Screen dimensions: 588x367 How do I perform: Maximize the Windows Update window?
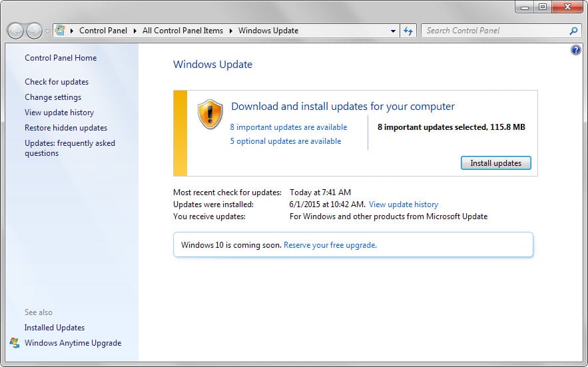pos(543,7)
